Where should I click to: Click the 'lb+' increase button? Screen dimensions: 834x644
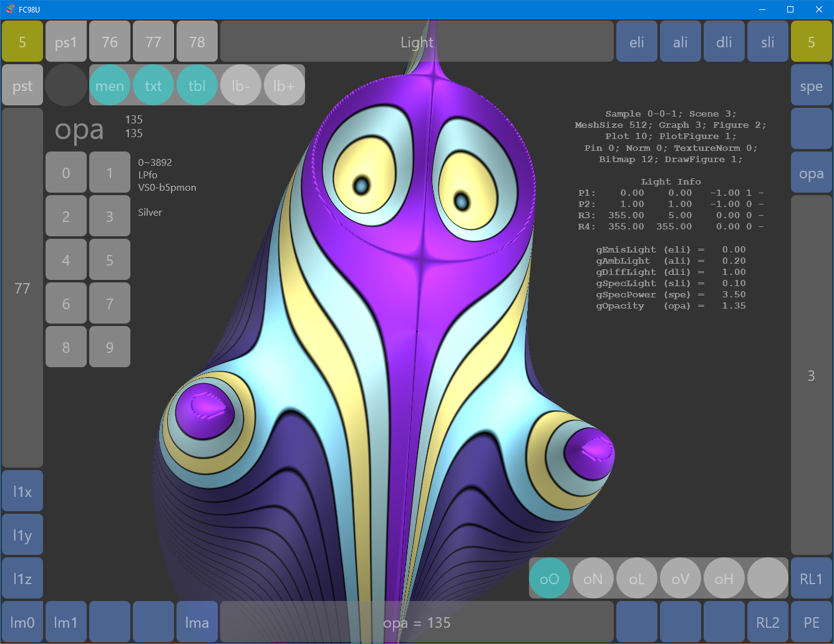[x=284, y=85]
